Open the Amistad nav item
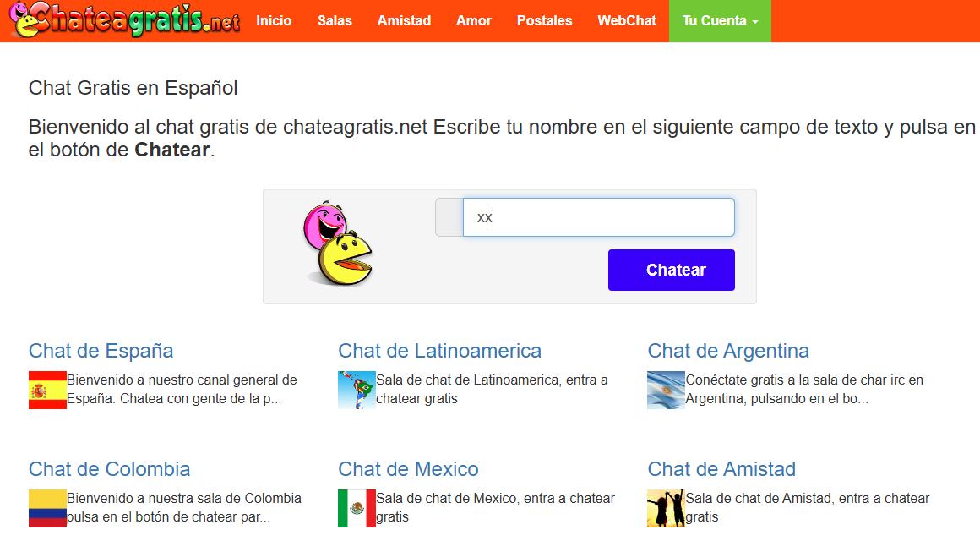The width and height of the screenshot is (980, 541). coord(405,20)
